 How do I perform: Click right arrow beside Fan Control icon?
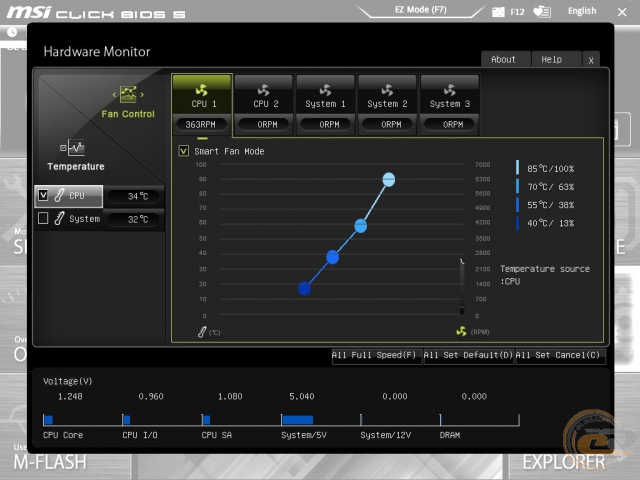pos(142,95)
